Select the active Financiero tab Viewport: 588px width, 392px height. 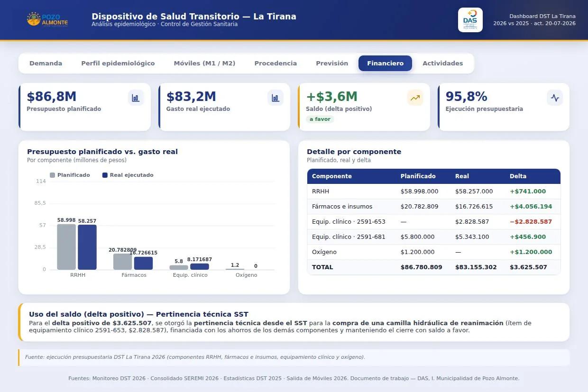click(385, 63)
